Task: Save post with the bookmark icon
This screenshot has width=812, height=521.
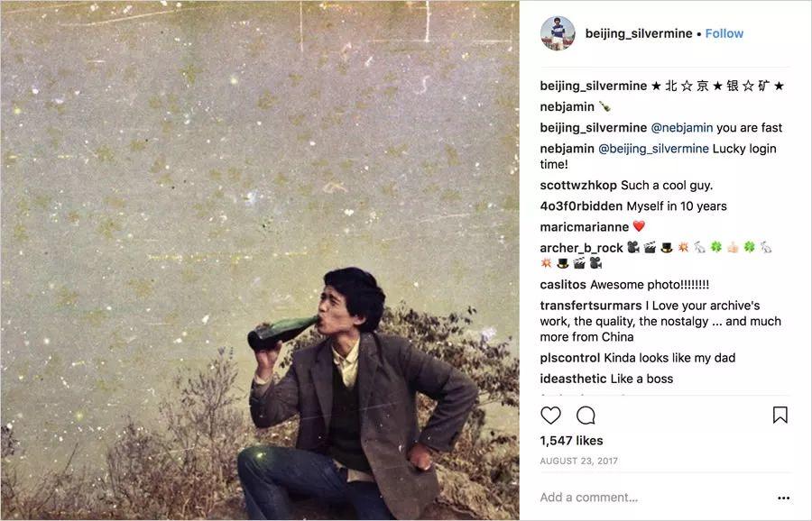Action: (780, 416)
